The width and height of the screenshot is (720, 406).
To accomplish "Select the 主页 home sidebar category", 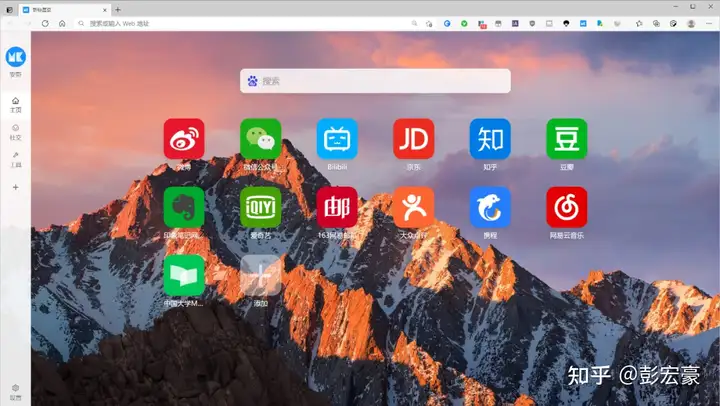I will tap(16, 105).
